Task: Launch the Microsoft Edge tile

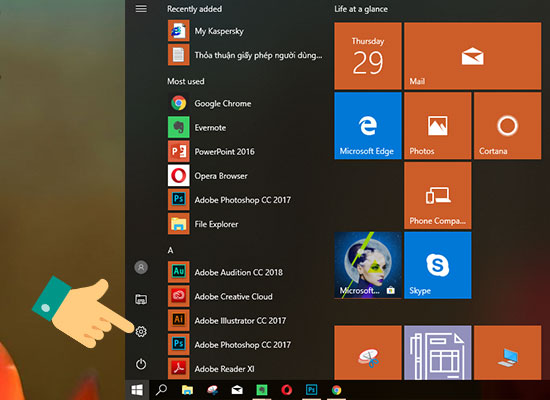Action: 368,126
